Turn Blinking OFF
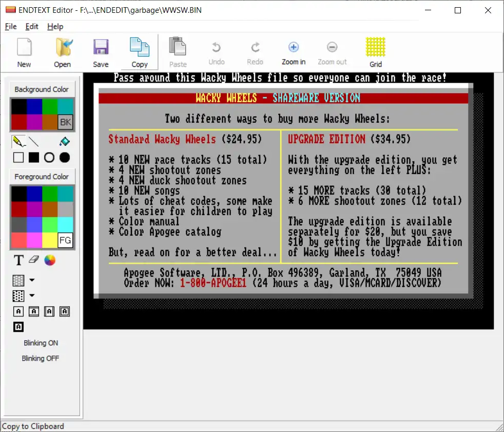Image resolution: width=504 pixels, height=432 pixels. [41, 359]
